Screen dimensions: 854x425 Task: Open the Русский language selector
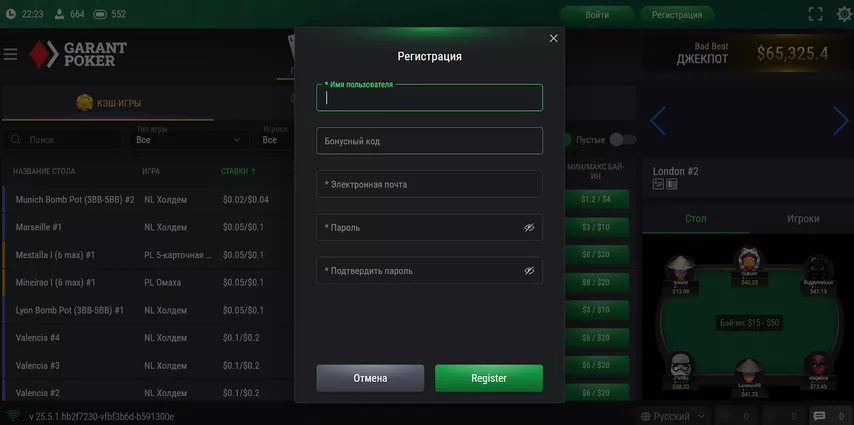pyautogui.click(x=673, y=416)
